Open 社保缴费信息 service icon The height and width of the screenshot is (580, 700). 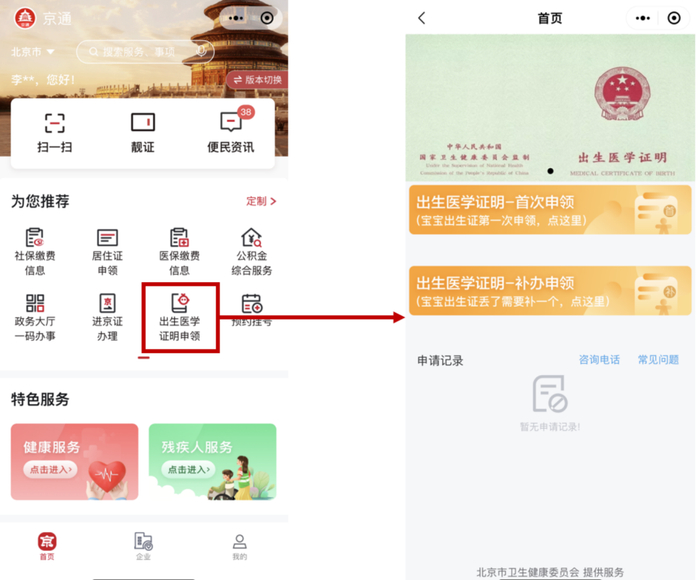click(35, 238)
